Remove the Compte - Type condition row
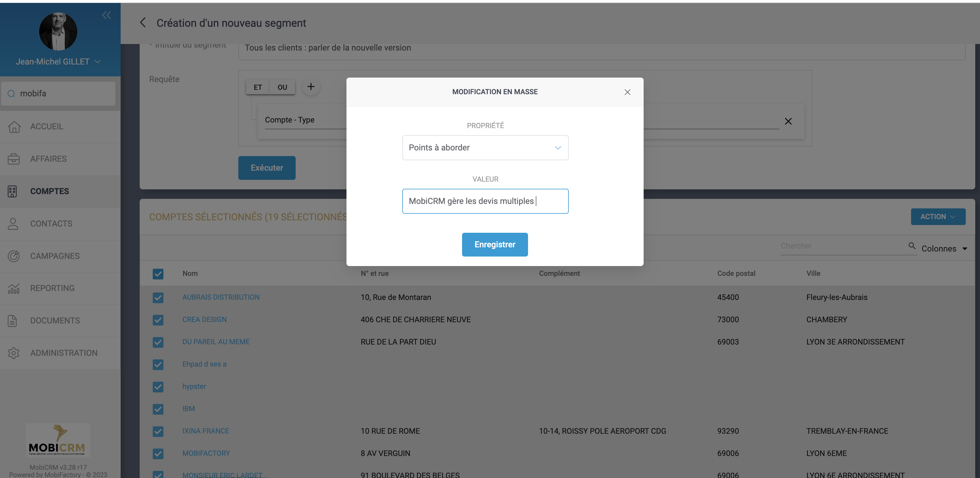Image resolution: width=980 pixels, height=478 pixels. [788, 121]
